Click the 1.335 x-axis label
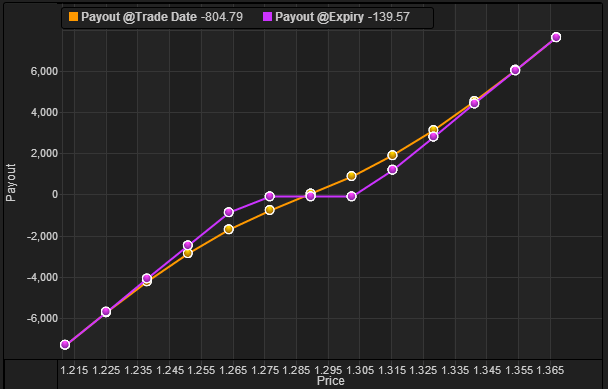 click(456, 370)
